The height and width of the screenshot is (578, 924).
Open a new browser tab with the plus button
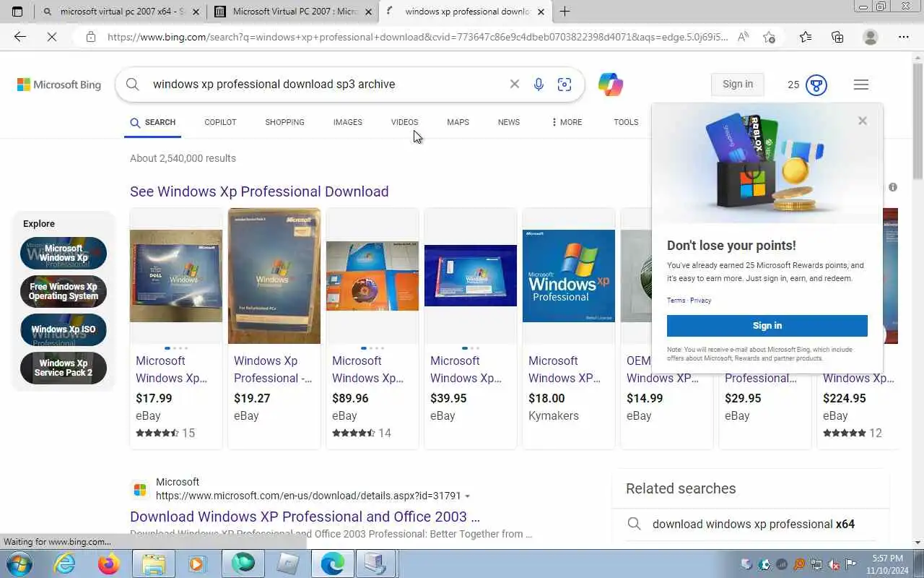click(565, 12)
